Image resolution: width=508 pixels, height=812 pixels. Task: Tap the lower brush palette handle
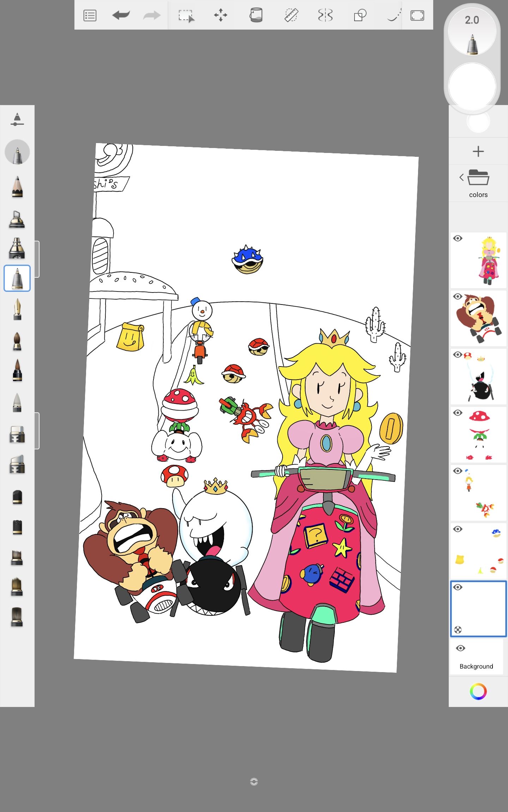pyautogui.click(x=37, y=431)
